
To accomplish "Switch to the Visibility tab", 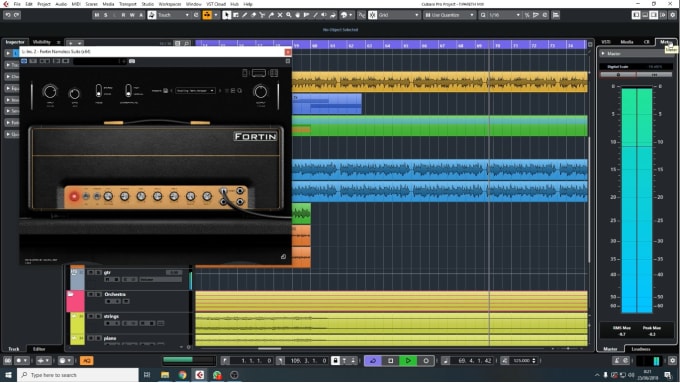I will tap(42, 42).
